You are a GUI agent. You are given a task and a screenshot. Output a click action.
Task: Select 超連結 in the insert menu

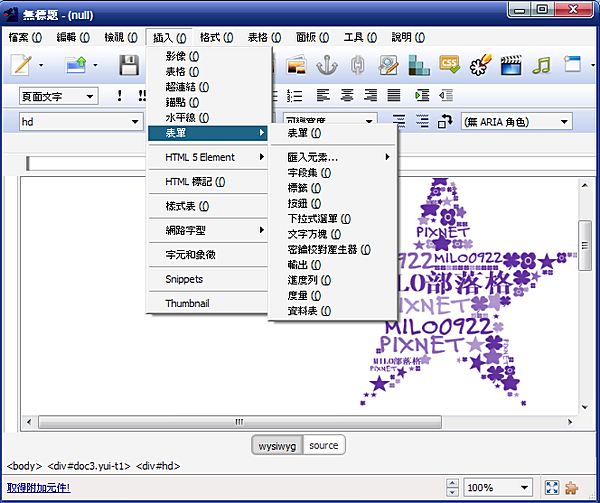point(207,87)
